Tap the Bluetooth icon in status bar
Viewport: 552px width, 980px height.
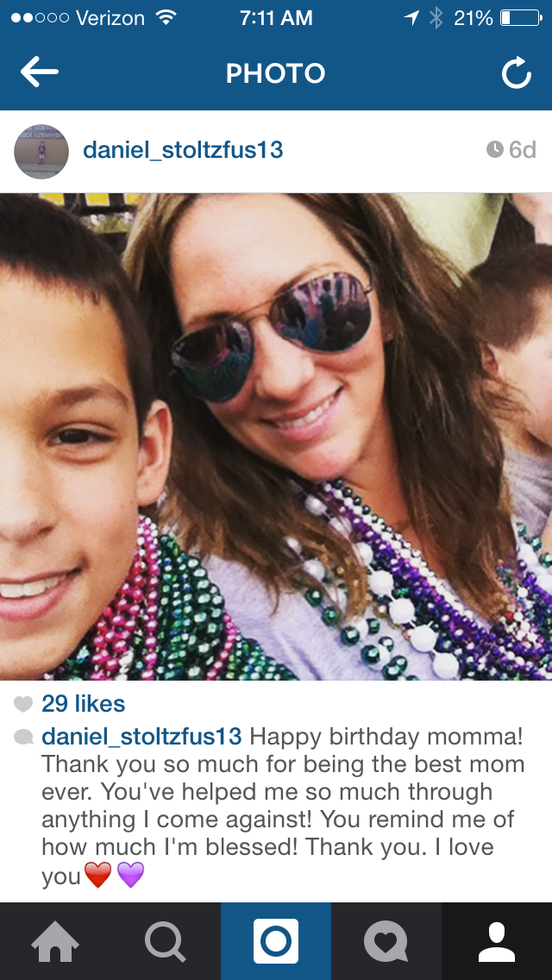(x=436, y=18)
